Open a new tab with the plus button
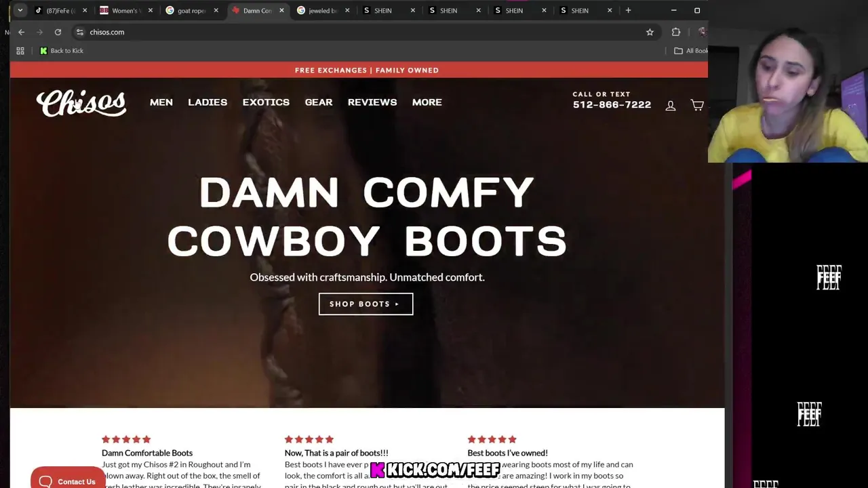This screenshot has width=868, height=488. (628, 10)
